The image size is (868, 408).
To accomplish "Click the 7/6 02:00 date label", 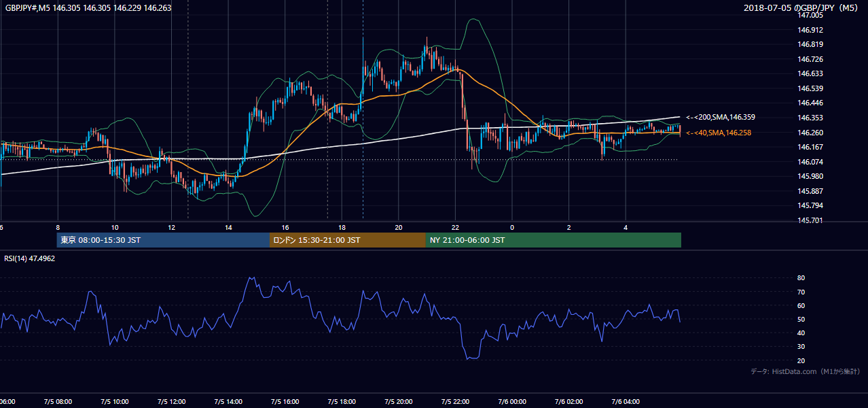I will click(568, 401).
